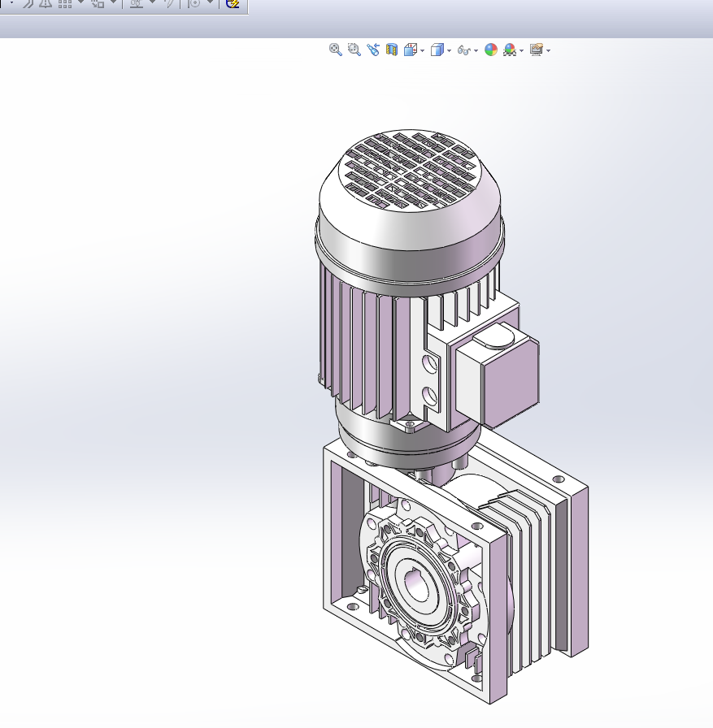The width and height of the screenshot is (713, 728).
Task: Click the yellow lightning bolt toolbar icon
Action: coord(233,4)
